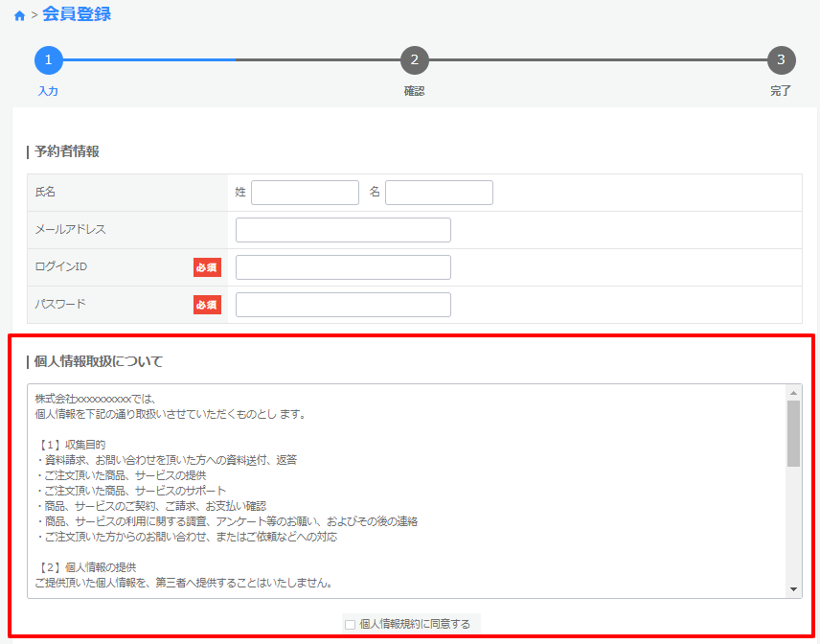820x644 pixels.
Task: Click into the ログインID text field
Action: [343, 267]
